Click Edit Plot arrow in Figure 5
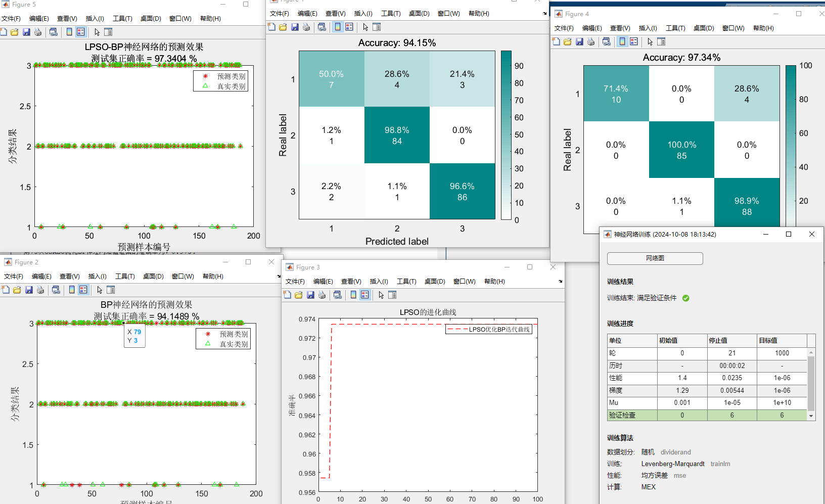825x504 pixels. coord(97,32)
